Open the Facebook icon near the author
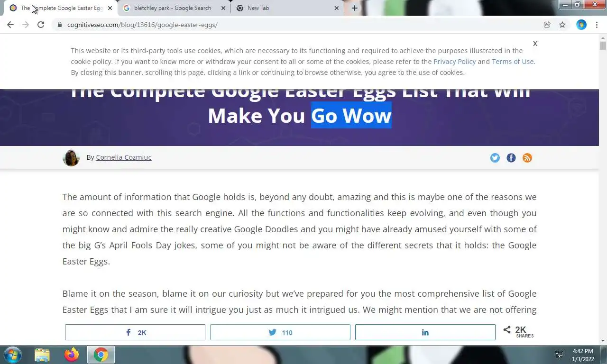The height and width of the screenshot is (364, 607). [x=511, y=158]
